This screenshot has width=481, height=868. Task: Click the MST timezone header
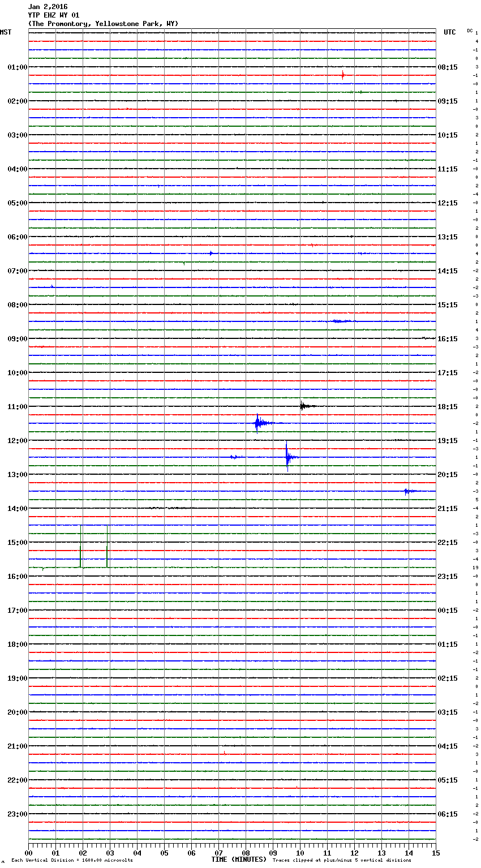click(6, 32)
